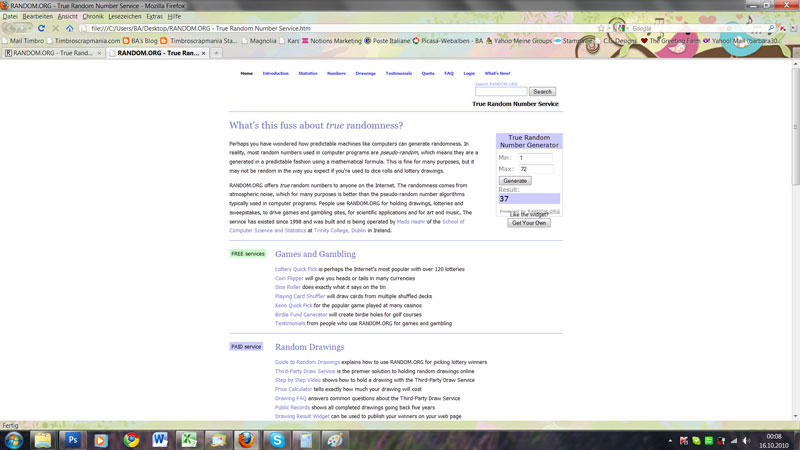Open the Hilfe menu
Viewport: 800px width, 450px height.
[174, 16]
